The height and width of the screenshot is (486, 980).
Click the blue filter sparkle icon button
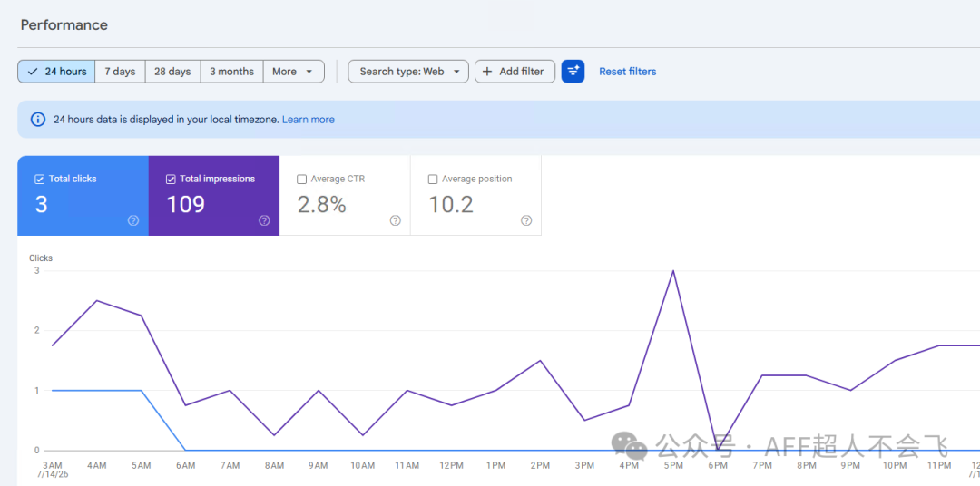573,72
